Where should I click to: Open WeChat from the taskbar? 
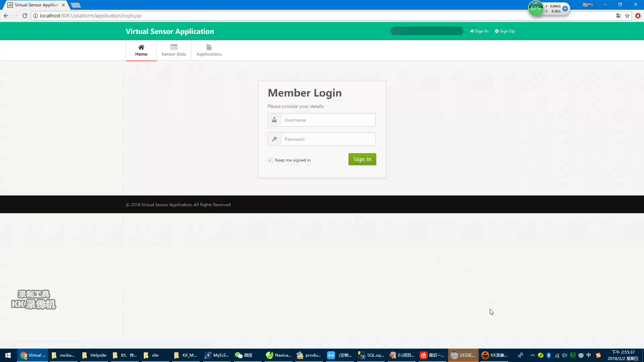pos(244,355)
